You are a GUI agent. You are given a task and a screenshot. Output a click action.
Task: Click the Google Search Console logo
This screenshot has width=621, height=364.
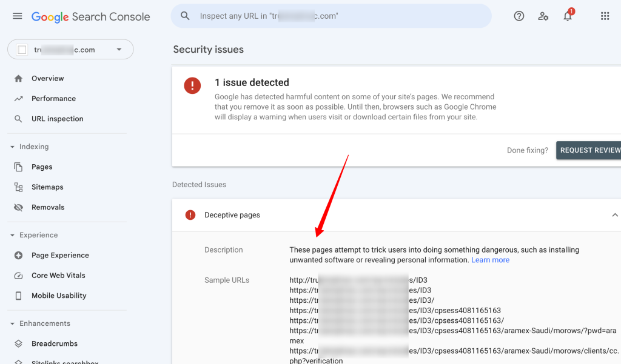tap(91, 16)
